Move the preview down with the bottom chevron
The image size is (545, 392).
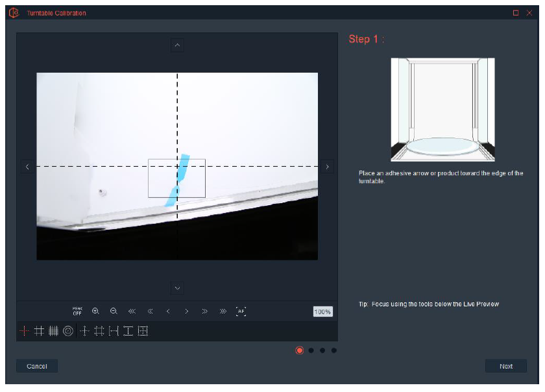coord(177,288)
